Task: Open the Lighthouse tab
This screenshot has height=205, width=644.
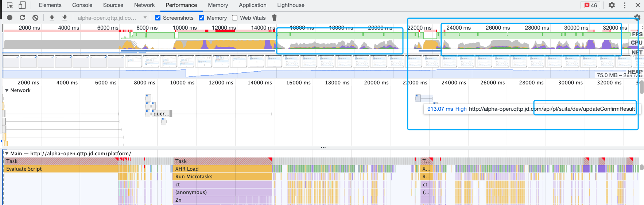Action: [291, 5]
